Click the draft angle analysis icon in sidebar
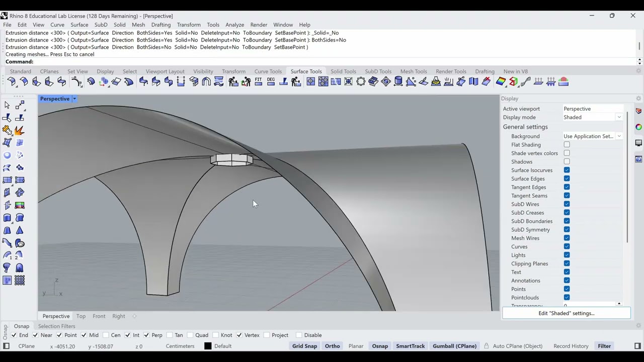Screen dimensions: 644x362 (20, 205)
